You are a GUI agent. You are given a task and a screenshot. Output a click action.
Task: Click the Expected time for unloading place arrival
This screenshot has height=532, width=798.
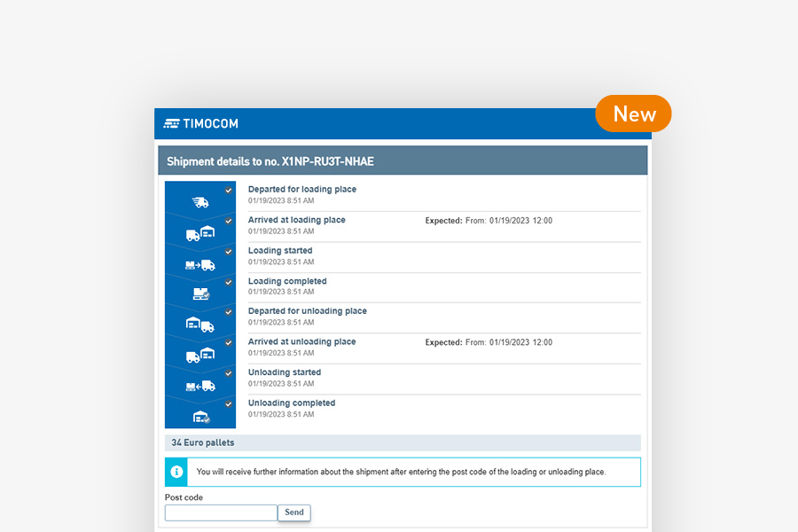point(489,342)
